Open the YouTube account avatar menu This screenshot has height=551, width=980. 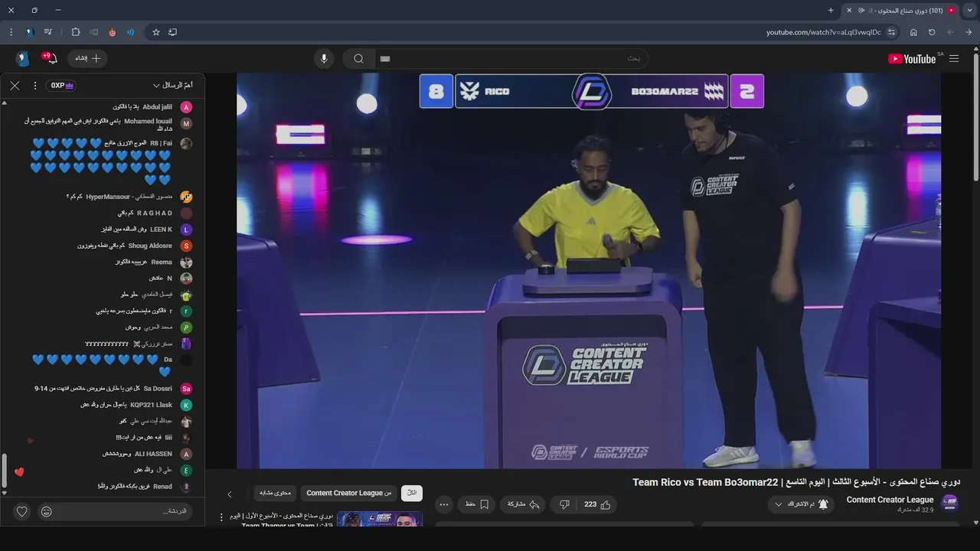pos(21,59)
